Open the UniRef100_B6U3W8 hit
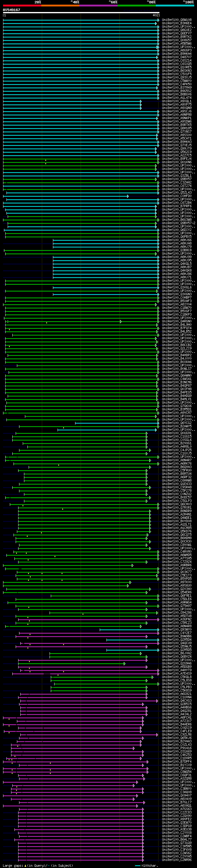This screenshot has width=197, height=868. click(x=176, y=219)
